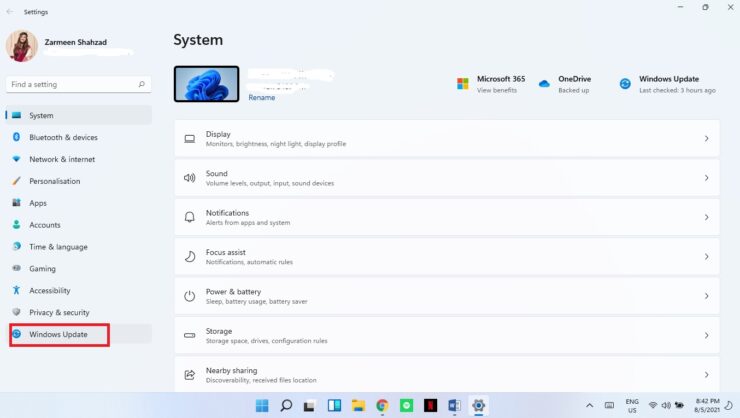740x418 pixels.
Task: Open Personalisation brush icon
Action: (x=17, y=181)
